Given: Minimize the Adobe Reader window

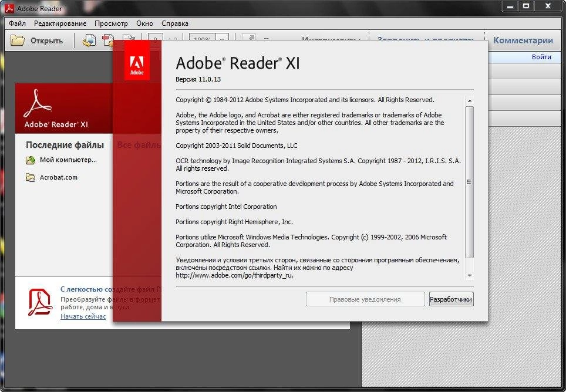Looking at the screenshot, I should 510,6.
